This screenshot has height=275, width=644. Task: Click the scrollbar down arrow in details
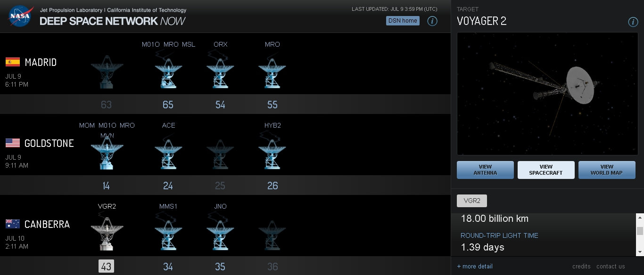point(640,252)
